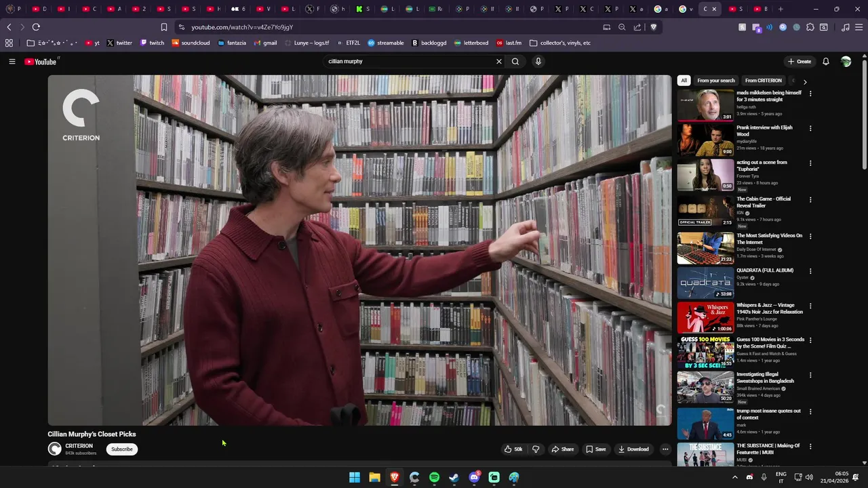Open Steam from the taskbar
This screenshot has height=488, width=868.
454,477
